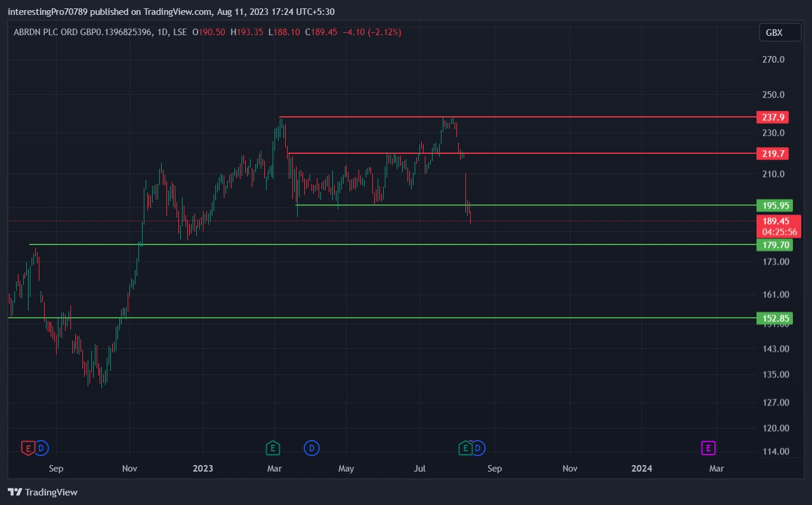Click the 179.70 green price label
Viewport: 812px width, 505px height.
coord(774,244)
